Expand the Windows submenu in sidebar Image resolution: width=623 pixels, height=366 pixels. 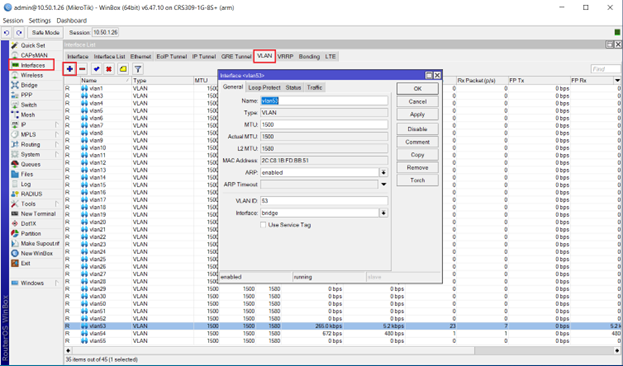coord(56,283)
